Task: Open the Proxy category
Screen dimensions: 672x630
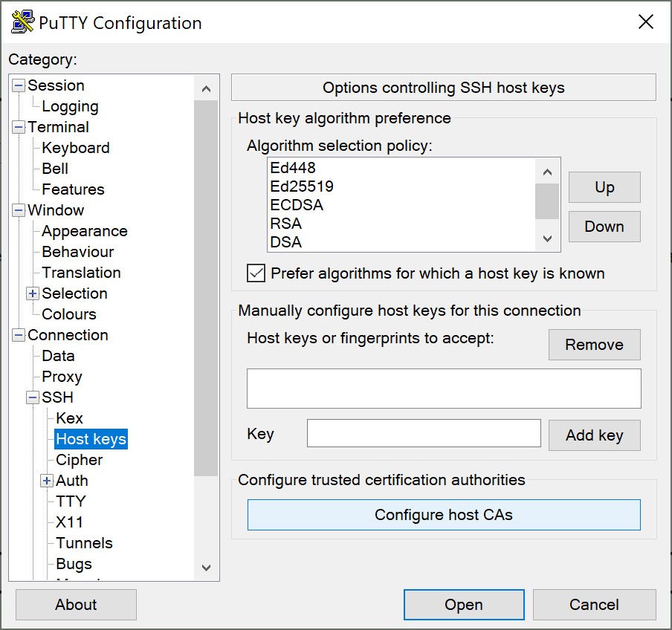Action: click(62, 377)
